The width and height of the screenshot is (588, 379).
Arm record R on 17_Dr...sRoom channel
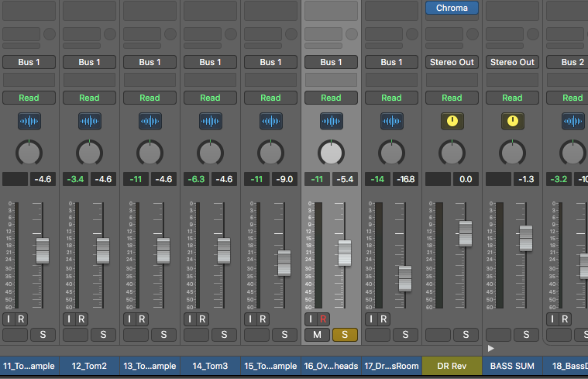(383, 319)
